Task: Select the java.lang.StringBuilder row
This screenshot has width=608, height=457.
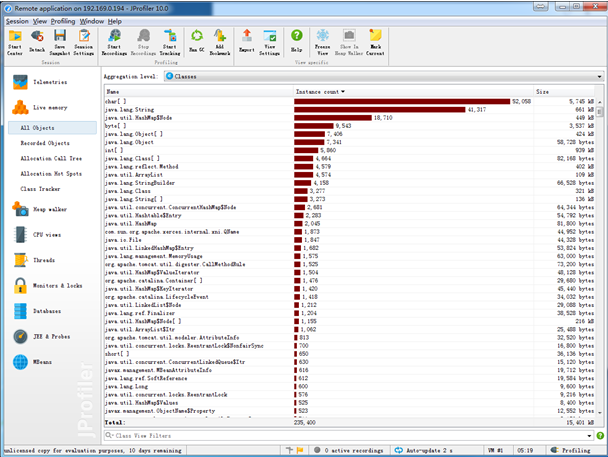Action: (x=350, y=183)
